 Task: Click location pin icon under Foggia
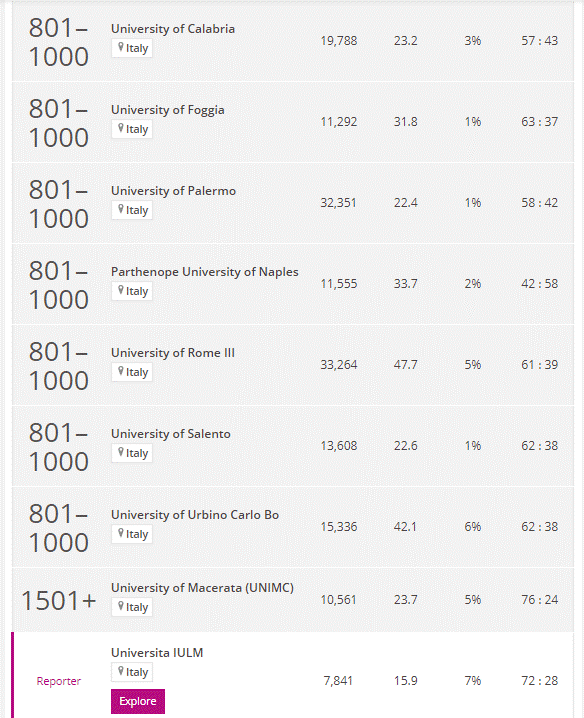(x=121, y=128)
